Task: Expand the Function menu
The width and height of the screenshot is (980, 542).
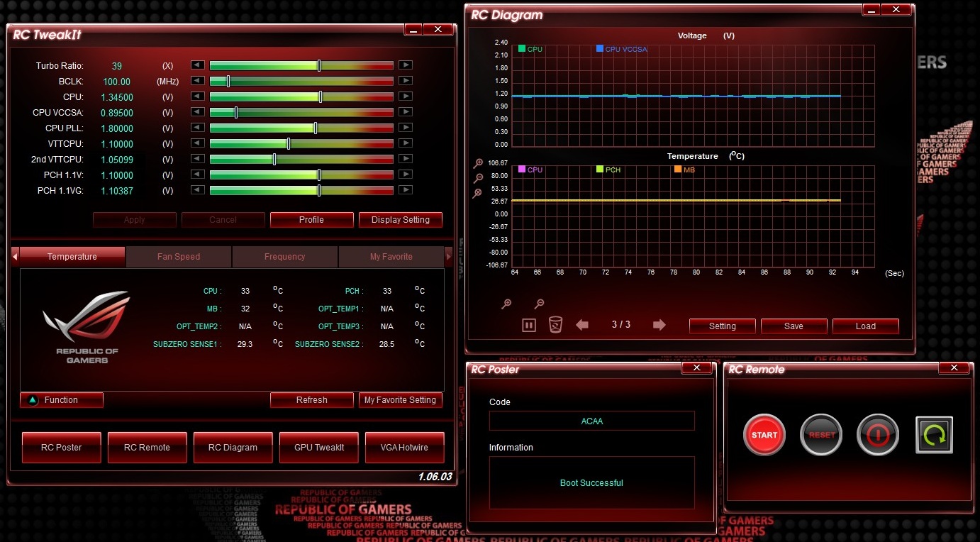Action: point(62,400)
